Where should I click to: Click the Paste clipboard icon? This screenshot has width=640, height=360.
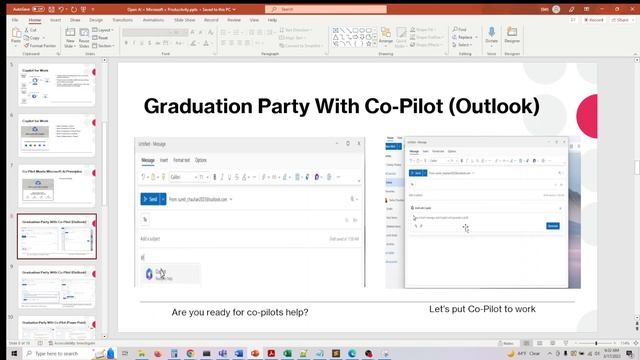[x=16, y=33]
